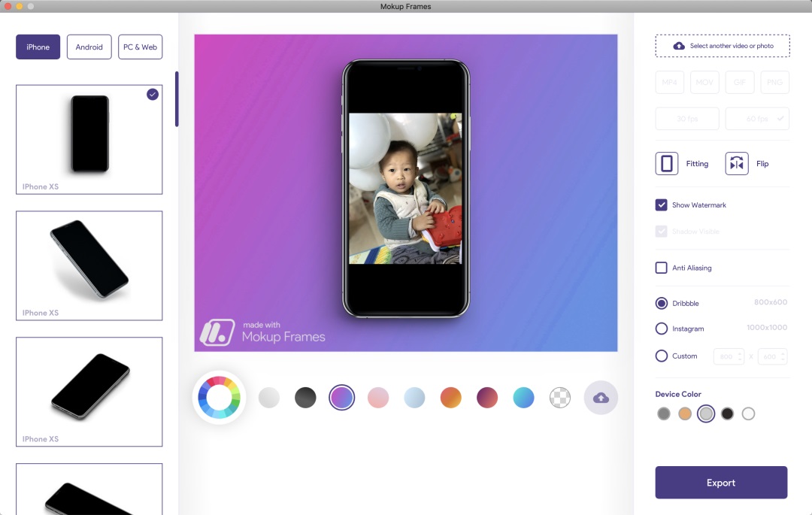Switch to the PC & Web tab
The width and height of the screenshot is (812, 515).
pyautogui.click(x=140, y=47)
